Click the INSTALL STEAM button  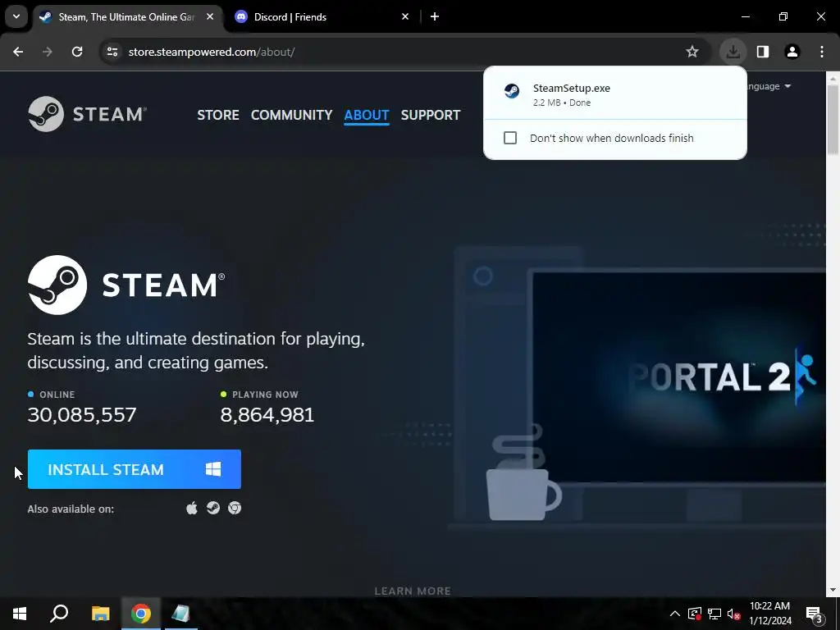pyautogui.click(x=134, y=469)
